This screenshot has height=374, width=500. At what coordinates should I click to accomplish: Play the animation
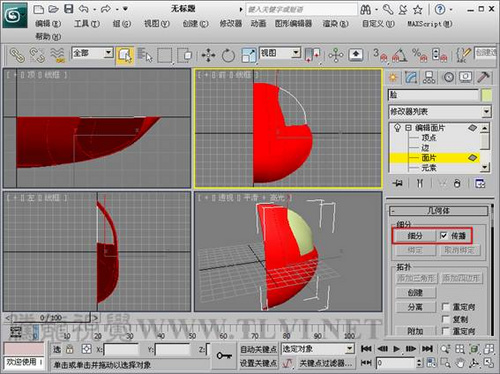396,349
